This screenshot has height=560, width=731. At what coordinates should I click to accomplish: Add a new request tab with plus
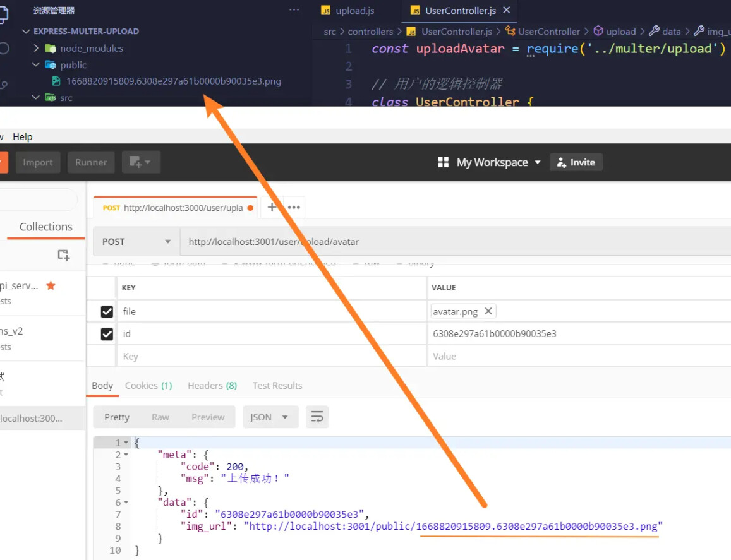[x=272, y=207]
